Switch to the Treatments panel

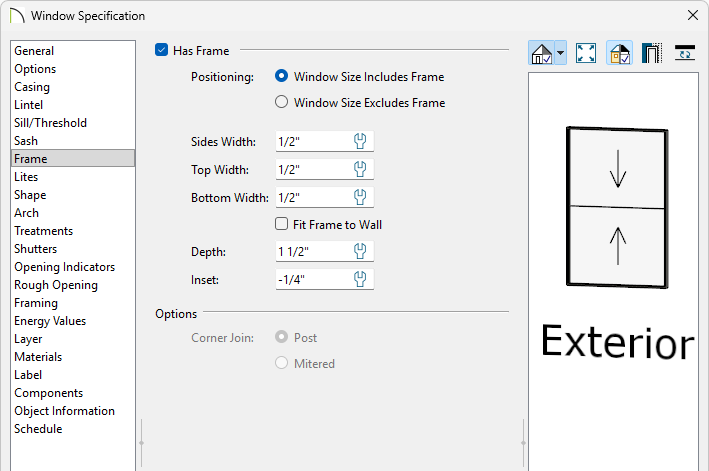point(73,231)
